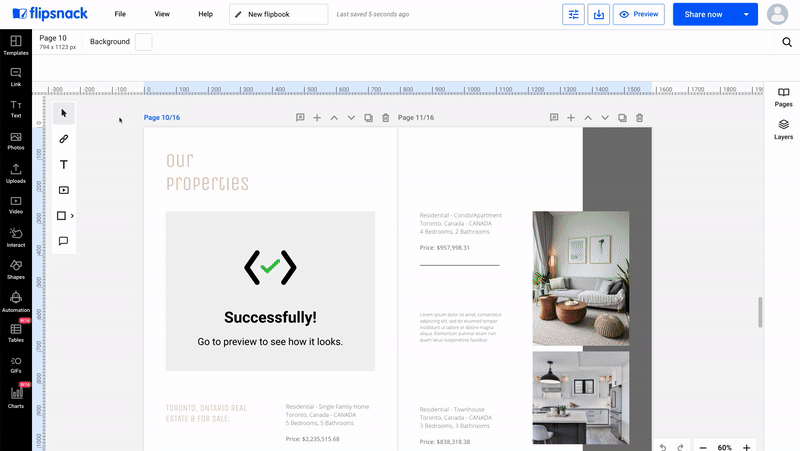This screenshot has height=451, width=800.
Task: Expand the Share now dropdown arrow
Action: (x=746, y=14)
